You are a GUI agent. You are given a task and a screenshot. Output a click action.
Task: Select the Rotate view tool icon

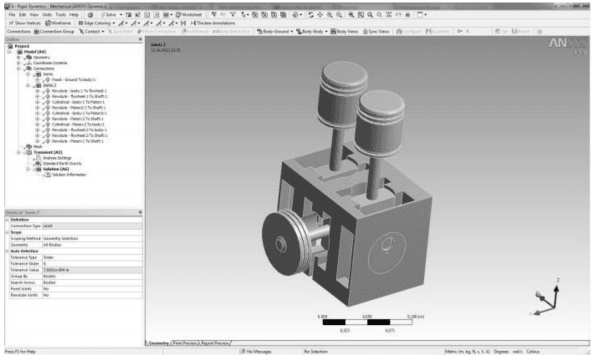pos(311,15)
